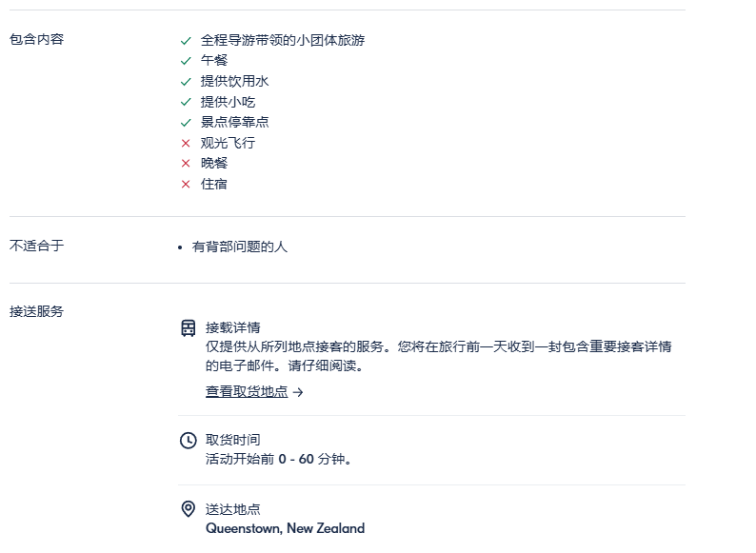Click the green checkmark next to 提供饮用水
The width and height of the screenshot is (756, 553).
pos(186,82)
